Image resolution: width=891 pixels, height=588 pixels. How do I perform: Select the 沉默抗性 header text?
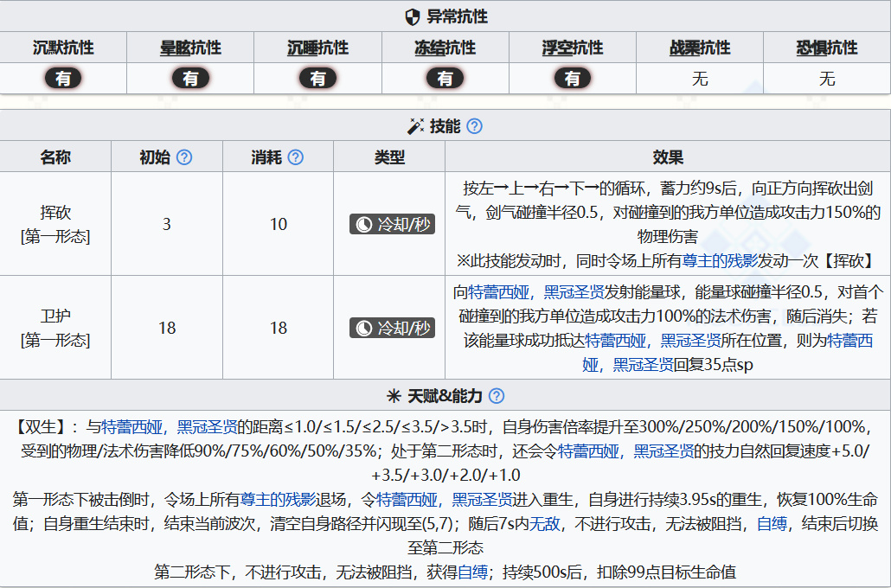click(x=63, y=48)
